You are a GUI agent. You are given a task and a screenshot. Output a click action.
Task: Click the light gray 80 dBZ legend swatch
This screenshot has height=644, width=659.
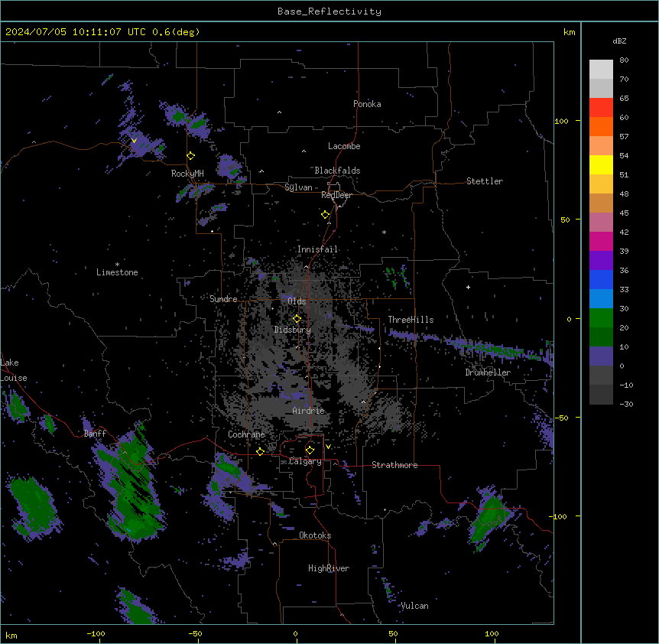pos(601,70)
